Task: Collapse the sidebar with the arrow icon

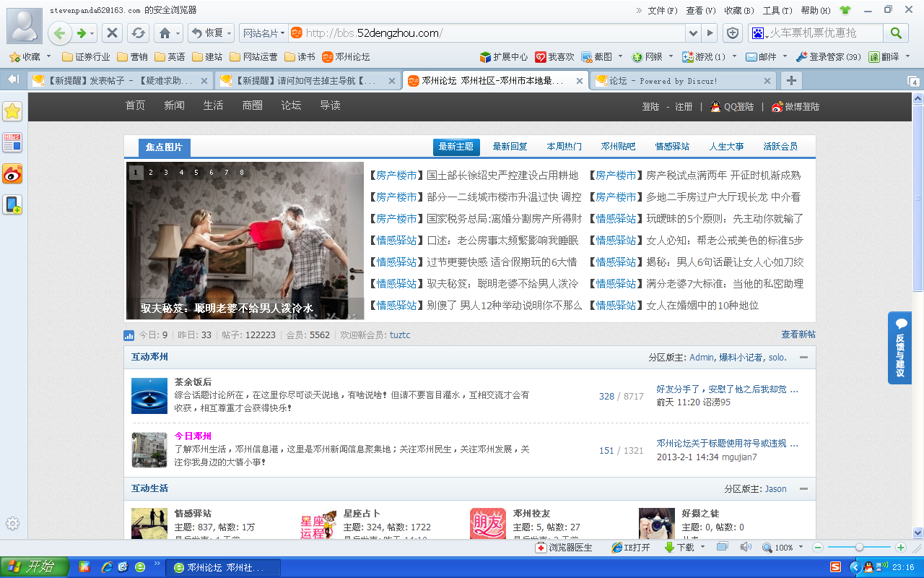Action: 12,78
